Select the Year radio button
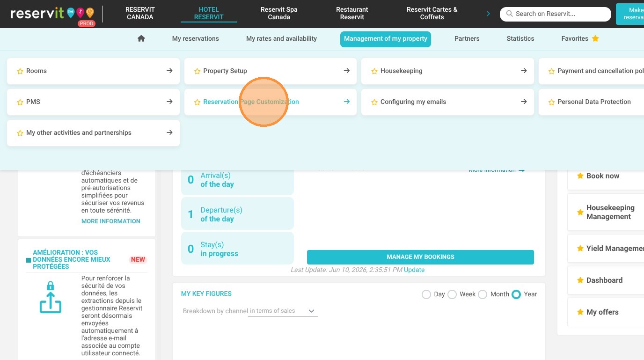This screenshot has width=644, height=360. (x=516, y=294)
